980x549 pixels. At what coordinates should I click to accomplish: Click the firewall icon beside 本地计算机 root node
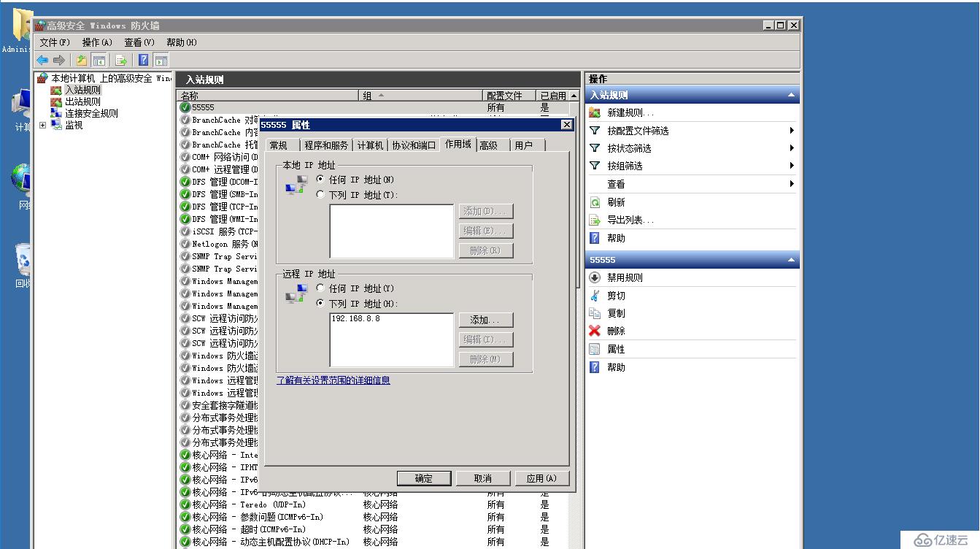(42, 78)
